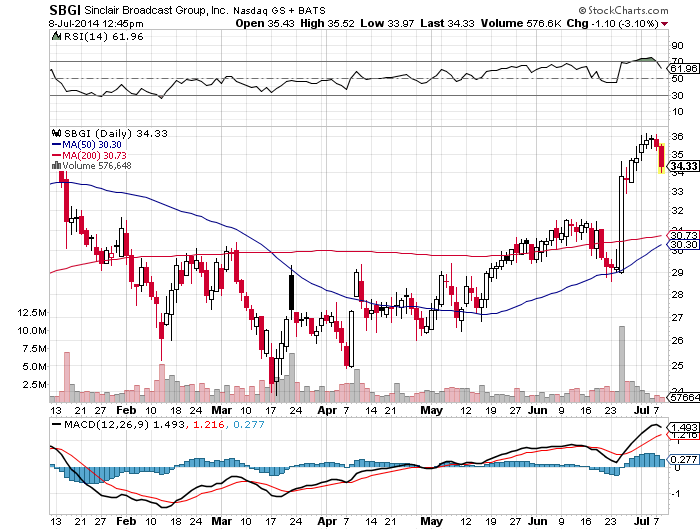Click the Last 34.33 value
Screen dimensions: 700x530
tap(447, 23)
